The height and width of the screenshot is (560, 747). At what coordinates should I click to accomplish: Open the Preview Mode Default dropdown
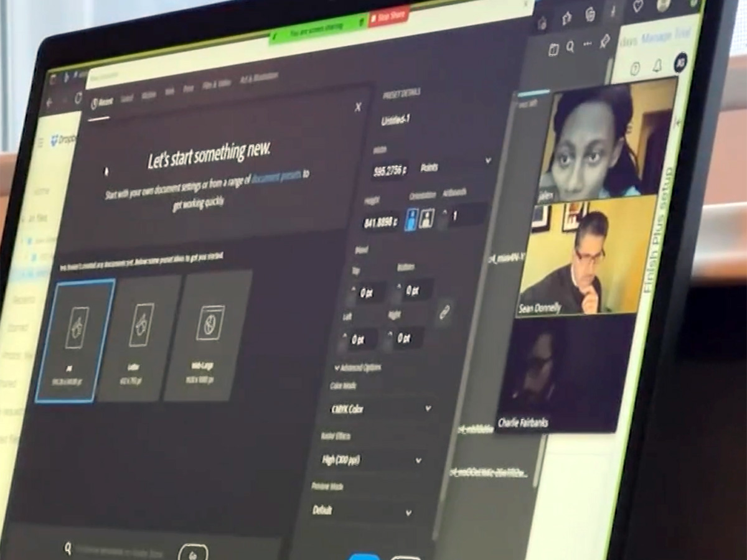click(x=363, y=511)
